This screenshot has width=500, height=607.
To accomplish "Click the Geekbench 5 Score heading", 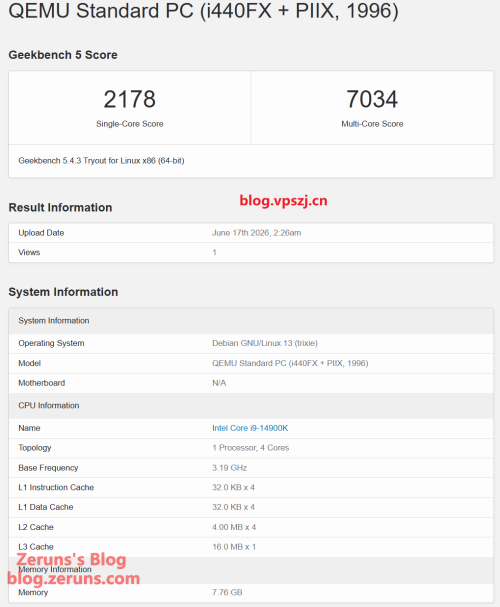I will point(63,55).
